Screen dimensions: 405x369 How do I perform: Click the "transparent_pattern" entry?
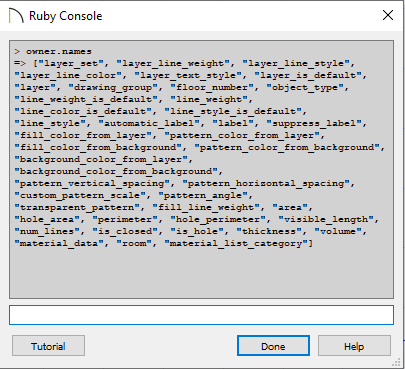coord(77,208)
